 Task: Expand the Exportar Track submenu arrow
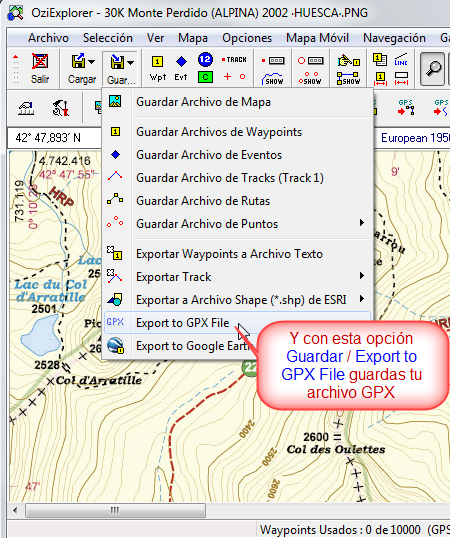click(x=362, y=276)
